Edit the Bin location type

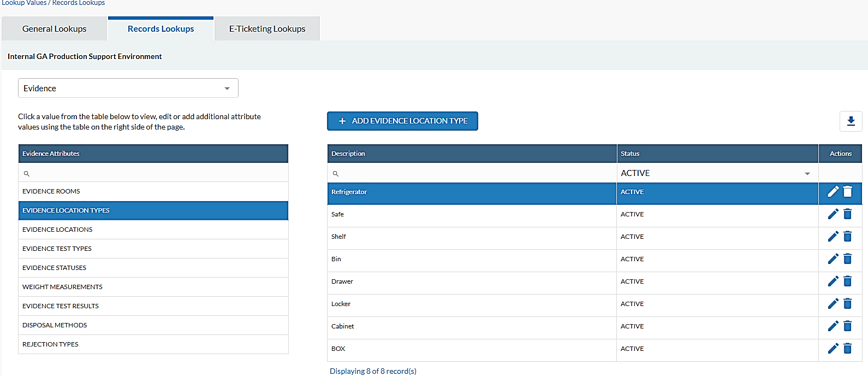click(833, 258)
